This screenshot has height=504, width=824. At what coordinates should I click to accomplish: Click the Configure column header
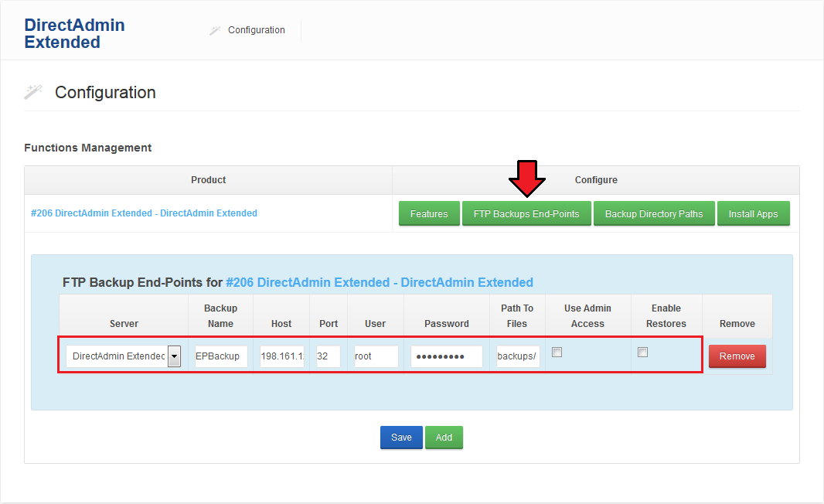click(x=596, y=180)
